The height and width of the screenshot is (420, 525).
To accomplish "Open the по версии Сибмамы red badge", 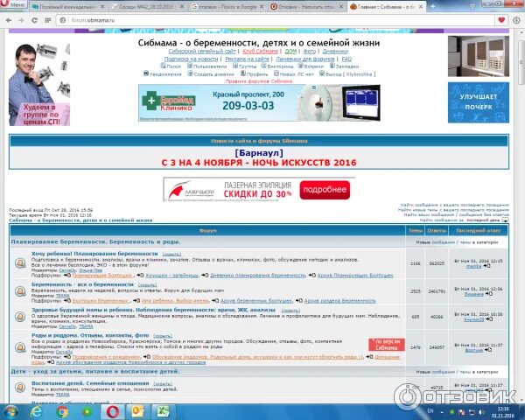I will (x=387, y=344).
